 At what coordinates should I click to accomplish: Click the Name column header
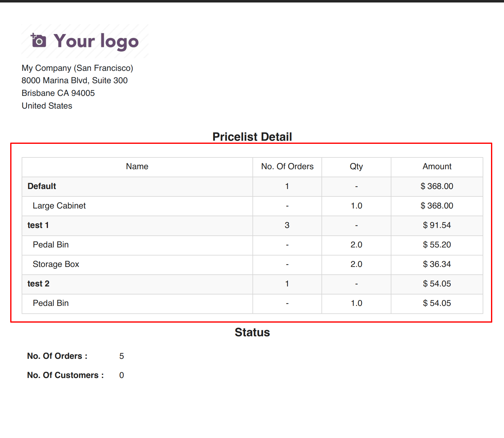point(137,166)
